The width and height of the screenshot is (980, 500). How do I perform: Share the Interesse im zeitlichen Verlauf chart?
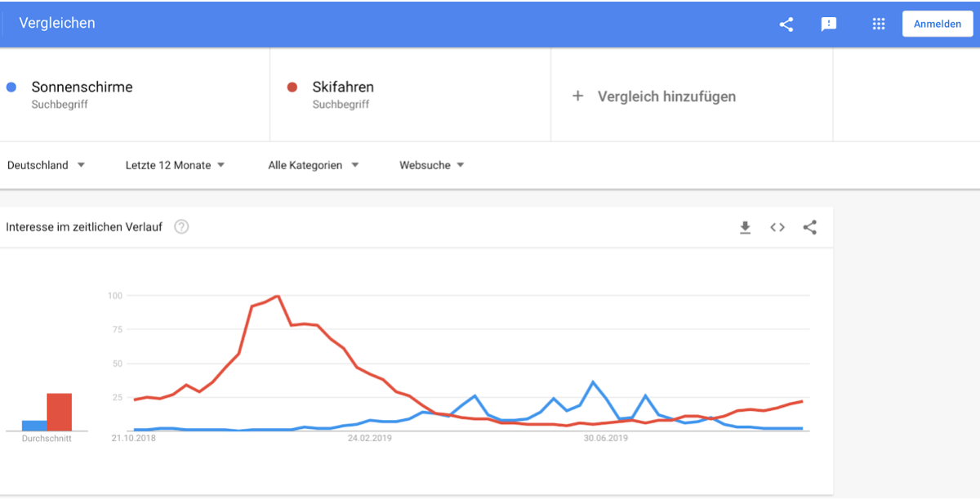tap(809, 227)
